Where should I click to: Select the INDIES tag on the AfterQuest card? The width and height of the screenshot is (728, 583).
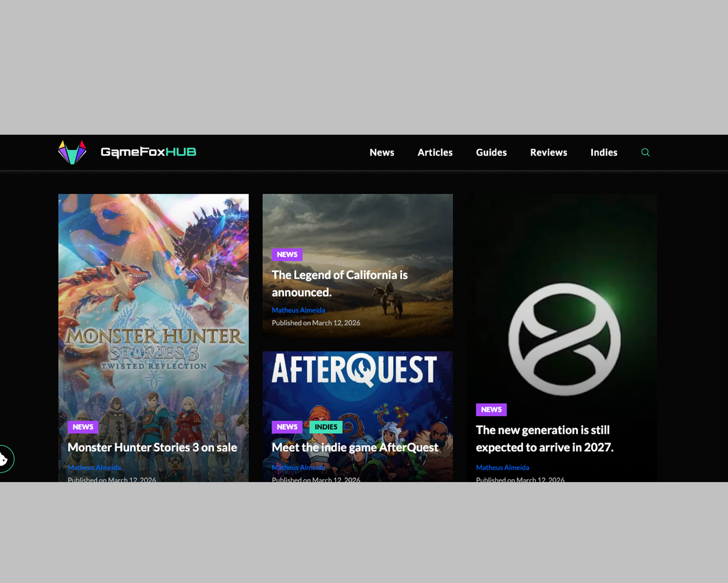click(326, 427)
